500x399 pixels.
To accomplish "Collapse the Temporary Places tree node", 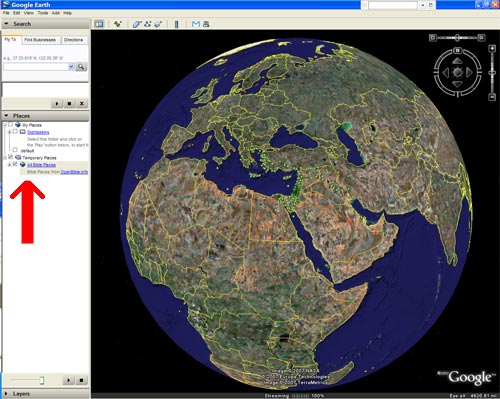I will coord(5,157).
